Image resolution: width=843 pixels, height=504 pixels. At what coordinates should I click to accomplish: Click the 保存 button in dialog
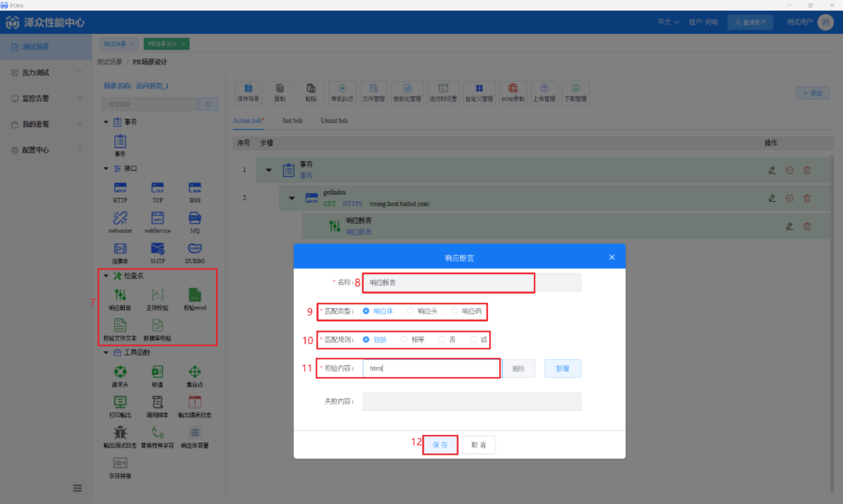click(440, 445)
